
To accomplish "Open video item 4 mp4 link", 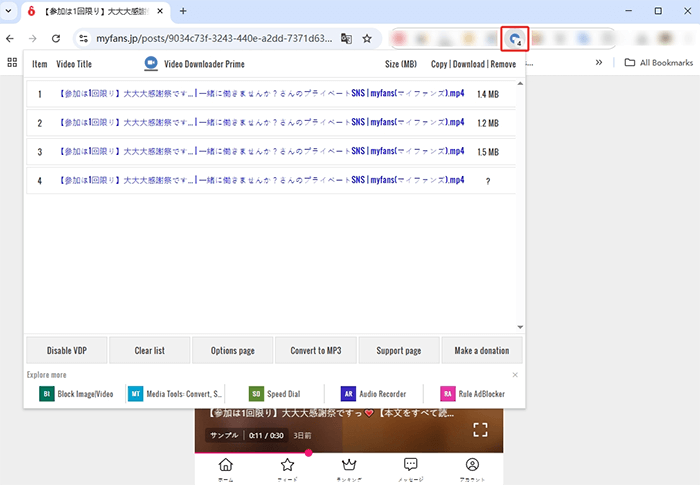I will click(262, 180).
